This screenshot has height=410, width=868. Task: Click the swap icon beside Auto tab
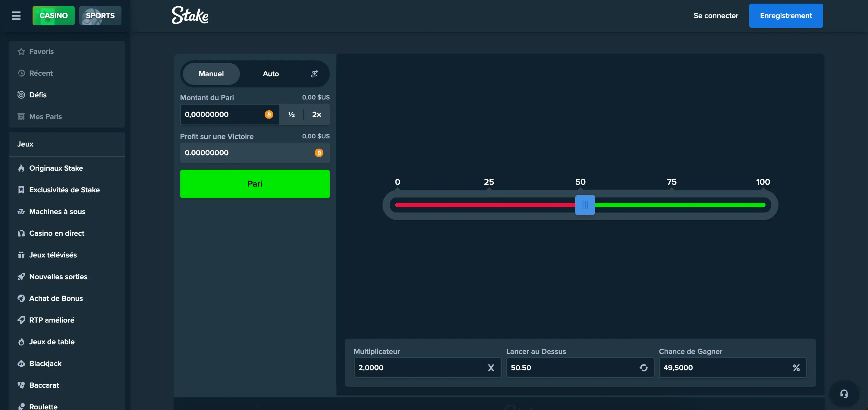pyautogui.click(x=314, y=74)
